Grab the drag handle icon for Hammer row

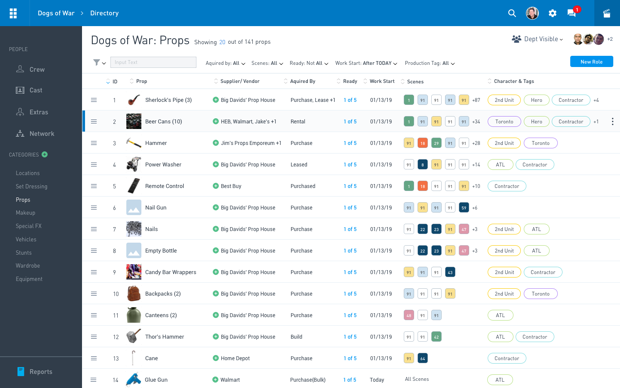pos(94,143)
